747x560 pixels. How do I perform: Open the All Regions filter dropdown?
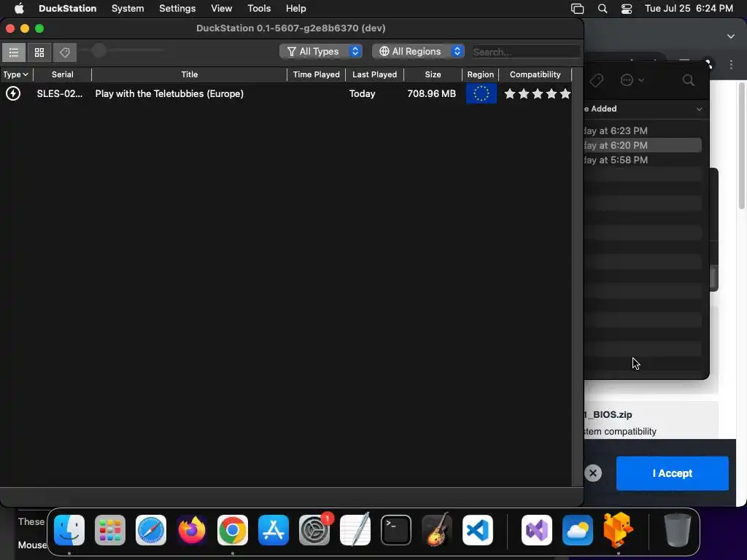coord(418,52)
